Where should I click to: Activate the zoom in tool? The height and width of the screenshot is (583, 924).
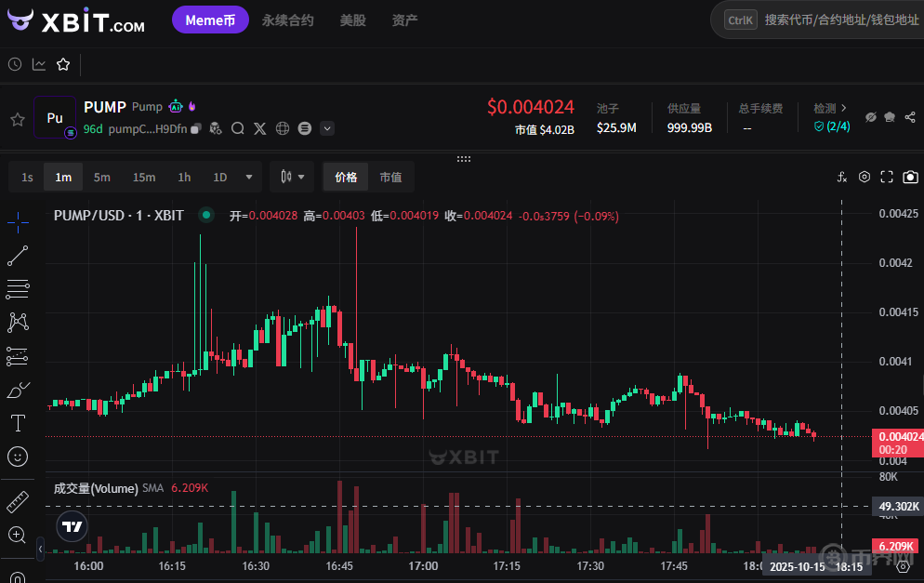[18, 535]
